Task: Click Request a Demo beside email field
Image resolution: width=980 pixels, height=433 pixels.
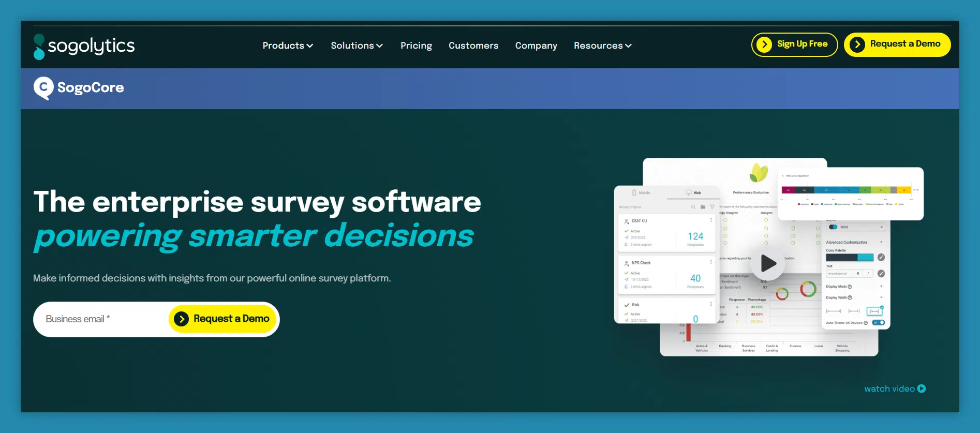Action: pos(224,319)
